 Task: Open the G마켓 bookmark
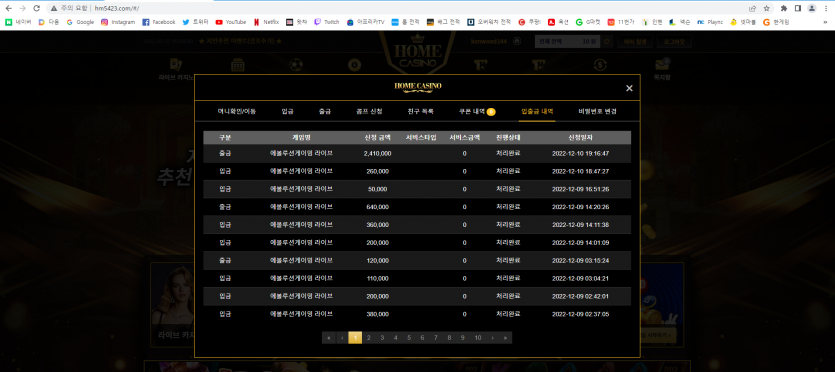click(x=588, y=22)
